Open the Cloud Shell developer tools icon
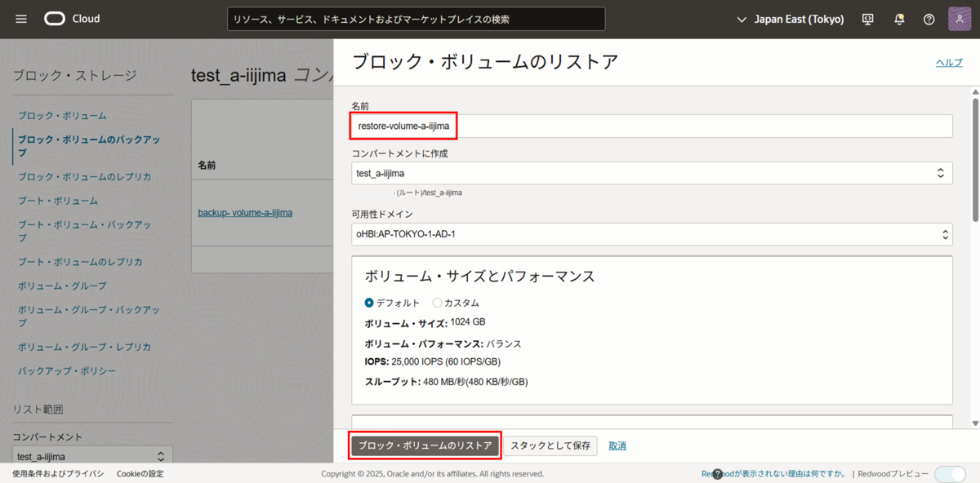Image resolution: width=980 pixels, height=483 pixels. (x=868, y=19)
